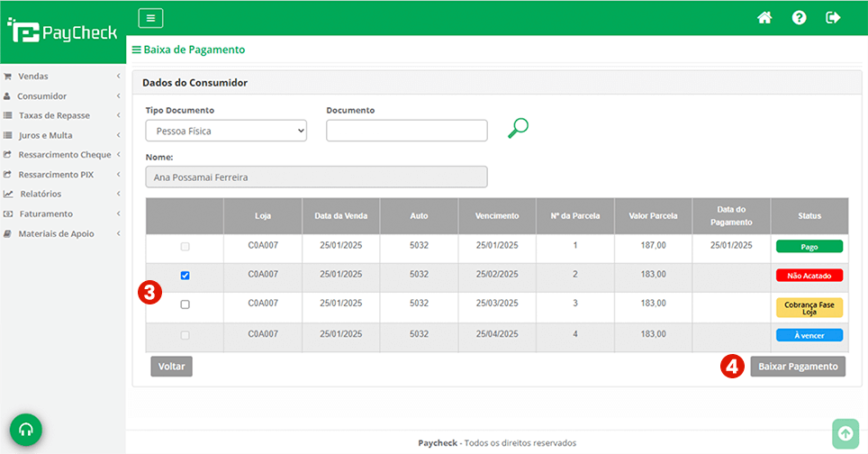Expand Consumidor menu chevron
The height and width of the screenshot is (454, 868).
click(119, 96)
